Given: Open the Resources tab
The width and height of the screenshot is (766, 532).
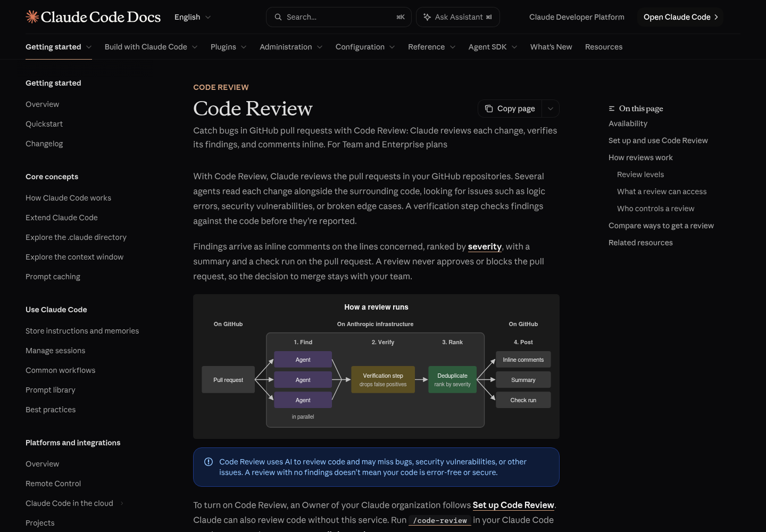Looking at the screenshot, I should pos(604,47).
